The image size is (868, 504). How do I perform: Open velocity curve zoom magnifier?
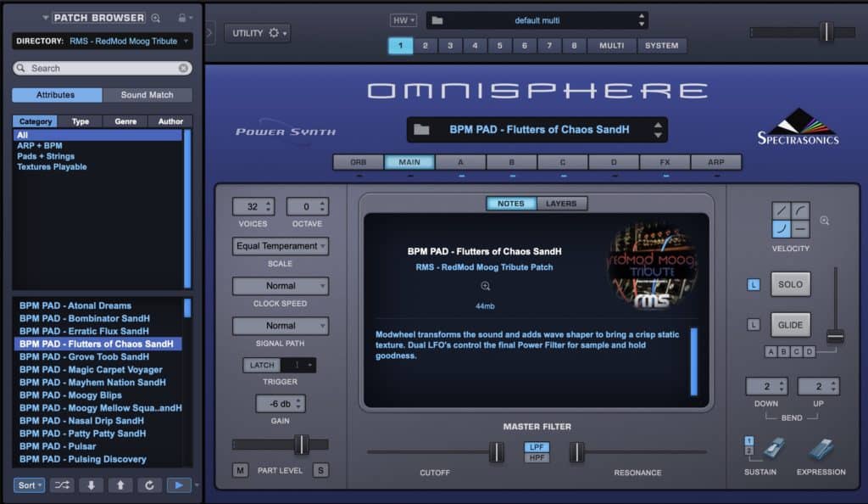point(824,221)
